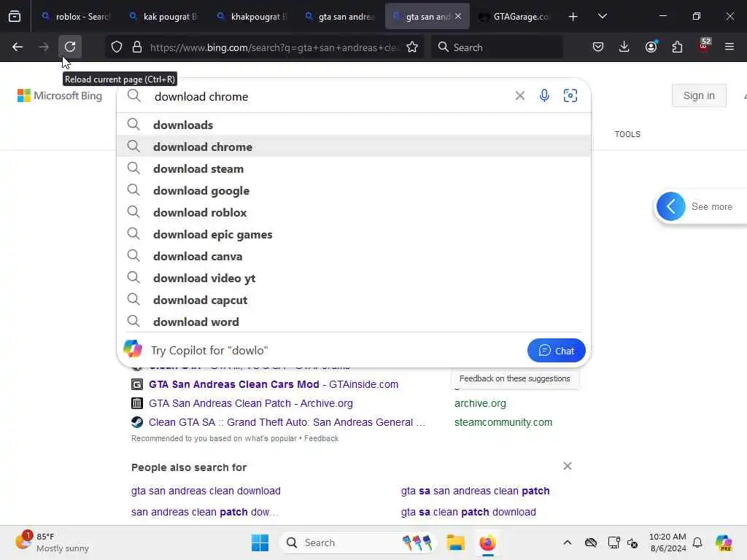
Task: Select the 'download google' suggestion
Action: [x=354, y=190]
